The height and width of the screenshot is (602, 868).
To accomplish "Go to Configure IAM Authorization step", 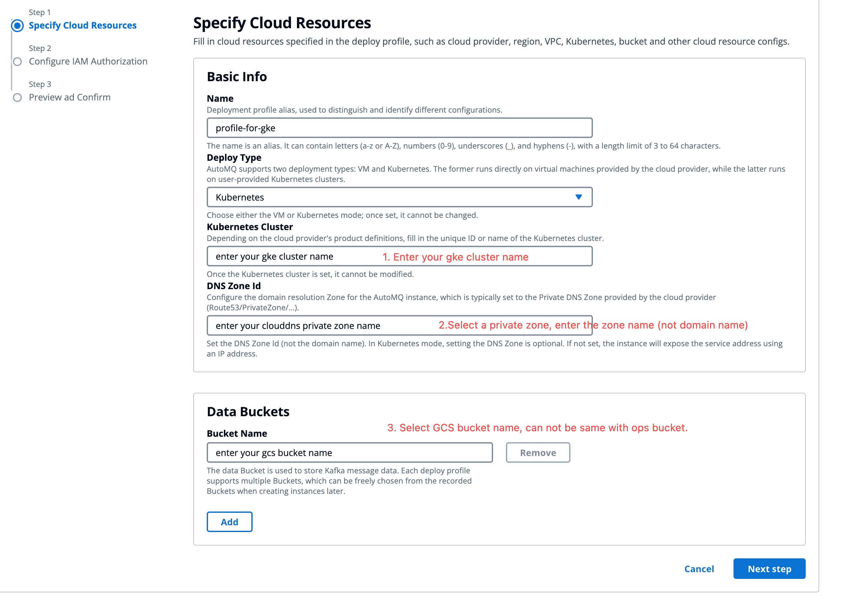I will pos(88,61).
